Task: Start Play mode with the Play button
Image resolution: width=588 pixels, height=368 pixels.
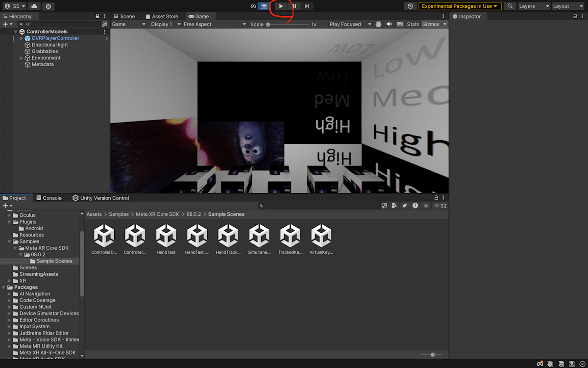Action: pyautogui.click(x=281, y=6)
